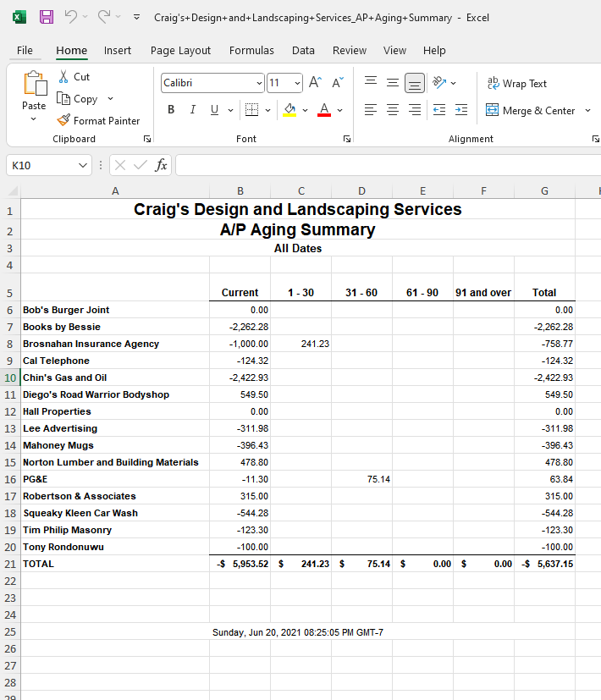
Task: Click Merge & Center button
Action: coord(531,110)
